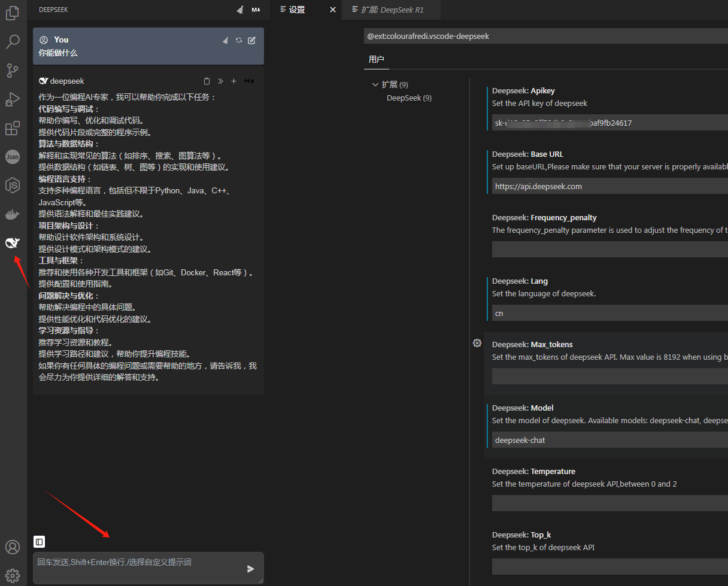The width and height of the screenshot is (728, 586).
Task: Open the JS extension view in activity bar
Action: click(x=13, y=186)
